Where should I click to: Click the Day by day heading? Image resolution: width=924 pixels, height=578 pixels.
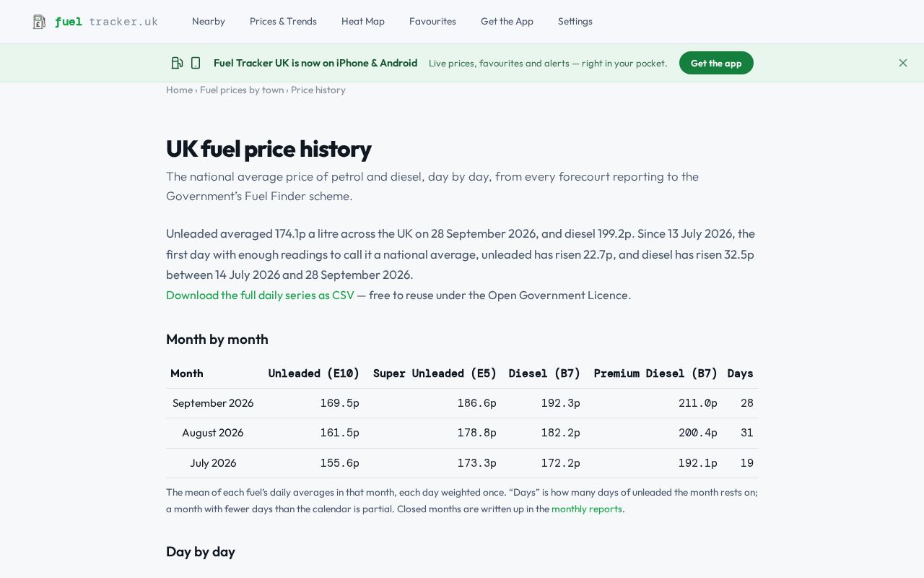pyautogui.click(x=201, y=551)
